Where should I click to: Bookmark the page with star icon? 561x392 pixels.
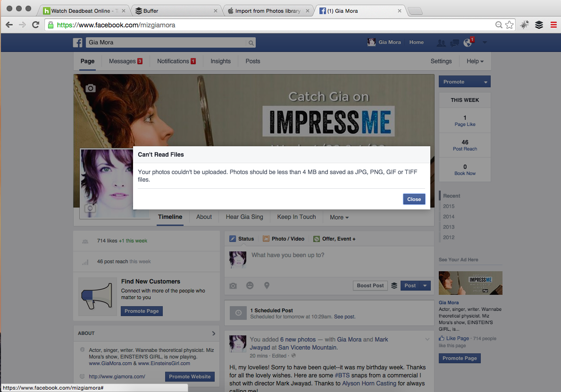(510, 25)
